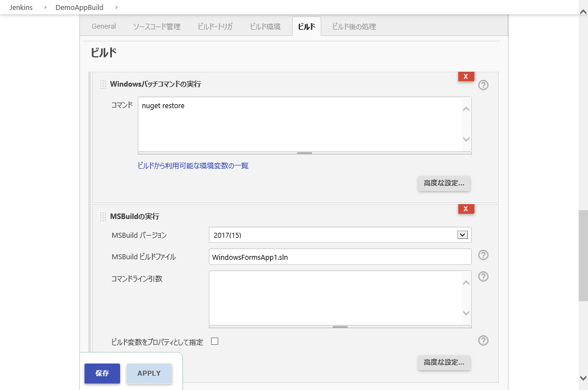Click help icon for Windows batch command step
588x390 pixels.
point(483,85)
